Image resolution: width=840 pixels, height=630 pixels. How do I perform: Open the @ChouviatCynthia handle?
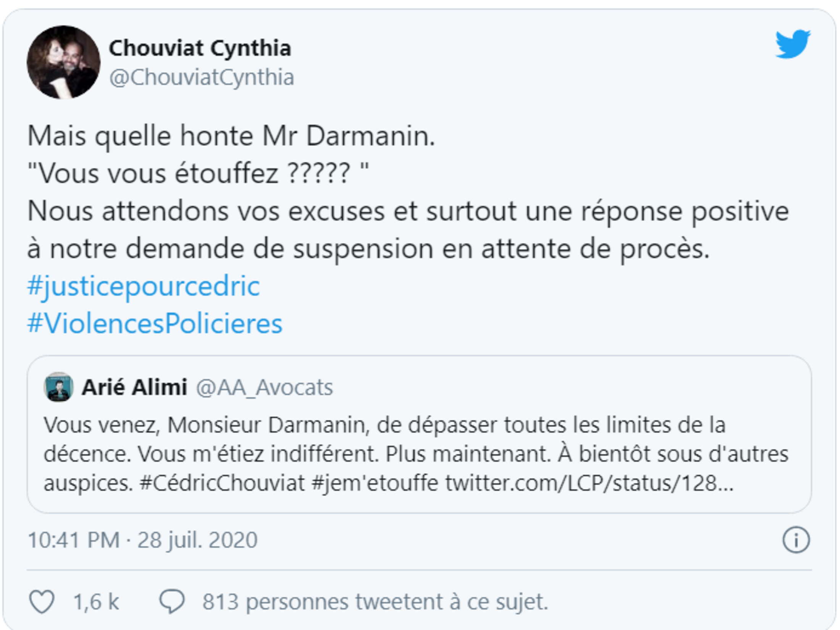coord(201,77)
